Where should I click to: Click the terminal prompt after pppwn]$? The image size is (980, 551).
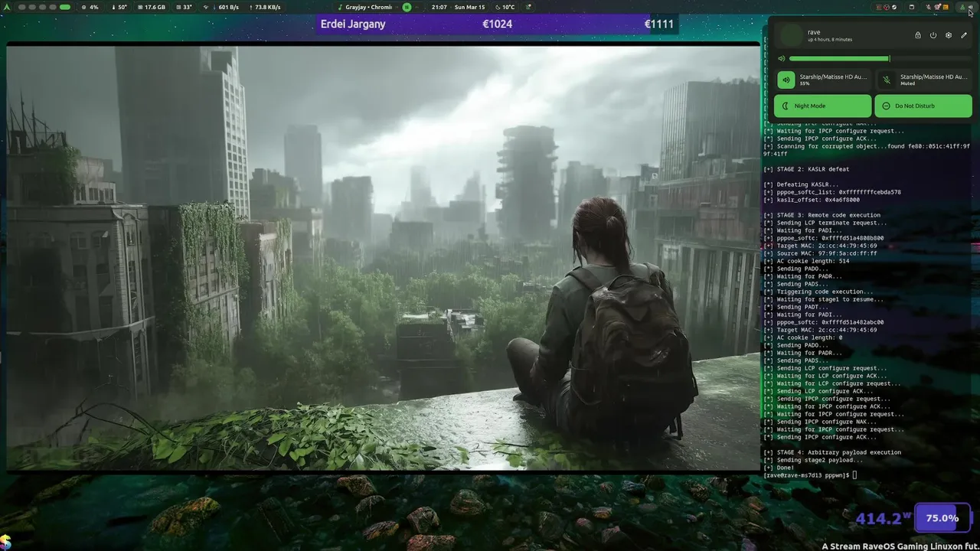[x=854, y=475]
